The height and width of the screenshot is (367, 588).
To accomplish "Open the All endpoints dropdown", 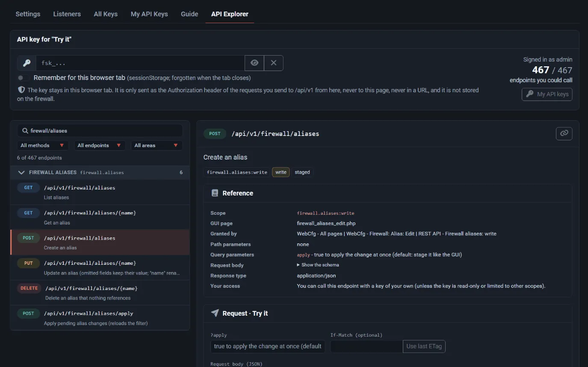I will (100, 145).
